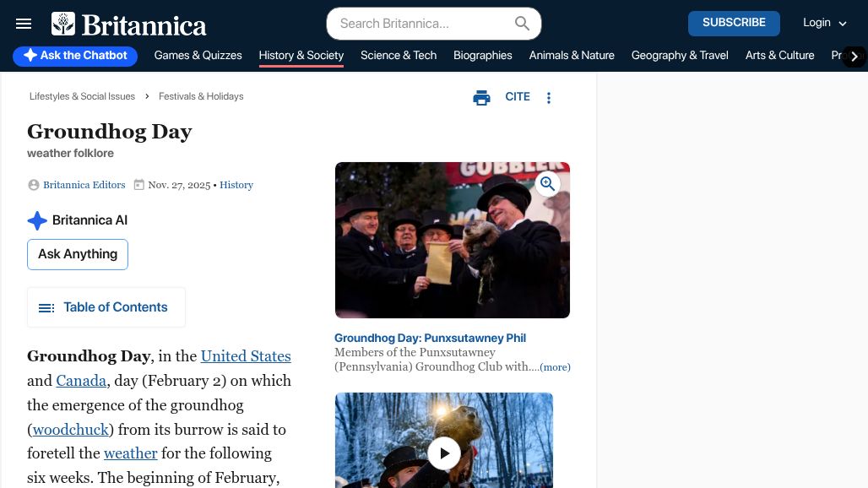Print the article using printer icon
The image size is (868, 488).
[481, 98]
